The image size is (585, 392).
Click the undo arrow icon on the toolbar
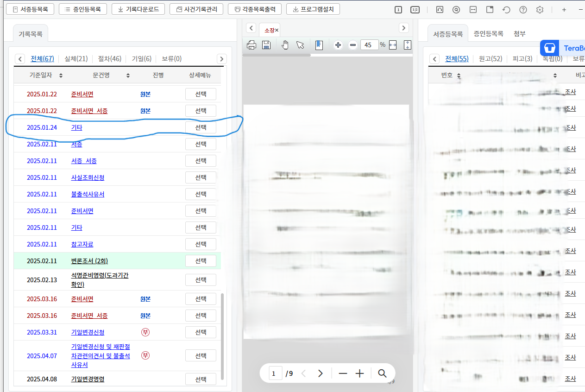click(x=506, y=9)
